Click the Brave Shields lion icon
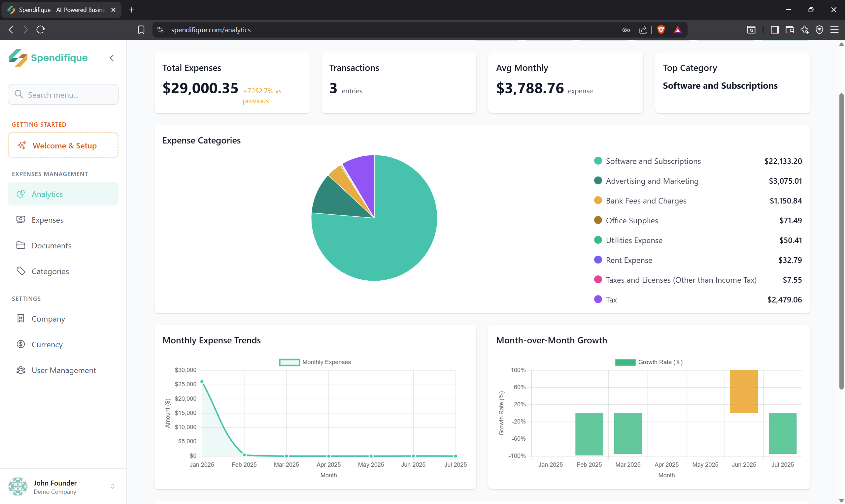Screen dimensions: 845x504 pos(661,30)
